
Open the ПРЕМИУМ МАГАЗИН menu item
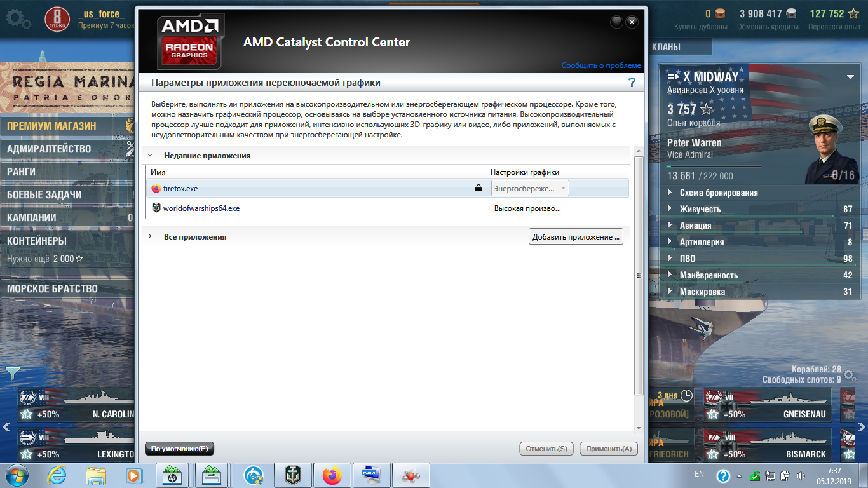(52, 126)
